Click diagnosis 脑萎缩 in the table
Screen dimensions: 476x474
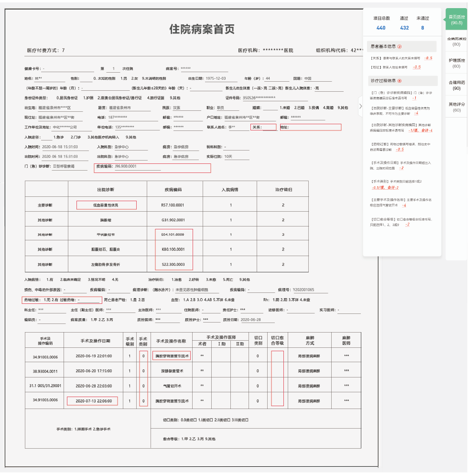point(106,220)
